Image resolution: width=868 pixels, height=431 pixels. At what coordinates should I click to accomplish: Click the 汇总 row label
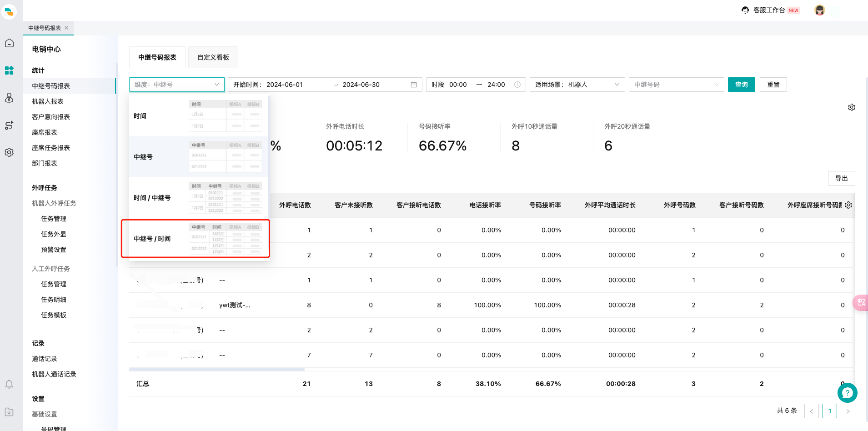(x=143, y=384)
